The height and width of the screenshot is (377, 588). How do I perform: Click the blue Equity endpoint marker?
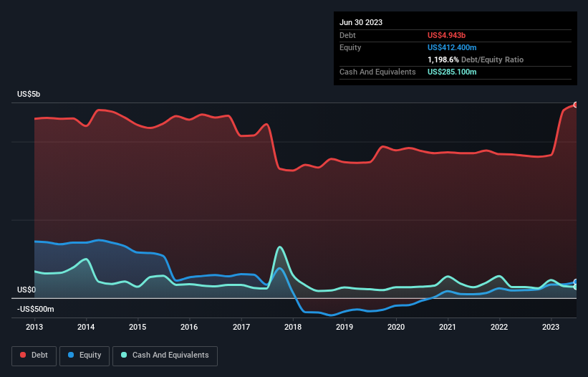[576, 282]
